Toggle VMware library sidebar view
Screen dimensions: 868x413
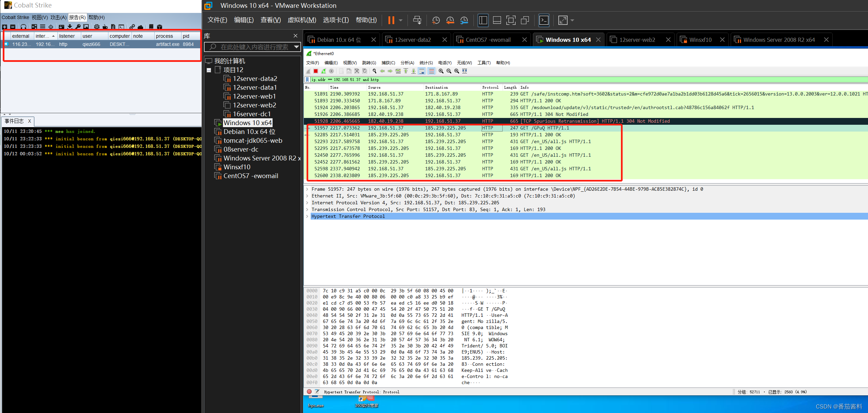coord(483,20)
